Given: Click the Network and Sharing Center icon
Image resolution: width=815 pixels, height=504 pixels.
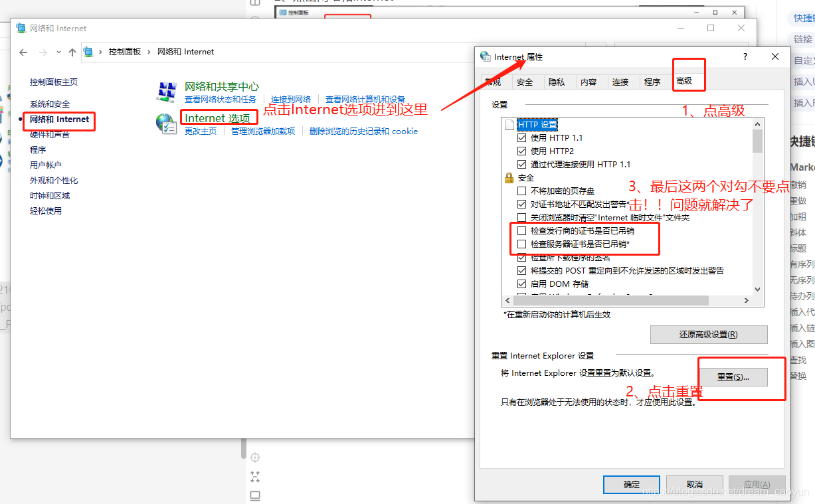Looking at the screenshot, I should (x=166, y=92).
